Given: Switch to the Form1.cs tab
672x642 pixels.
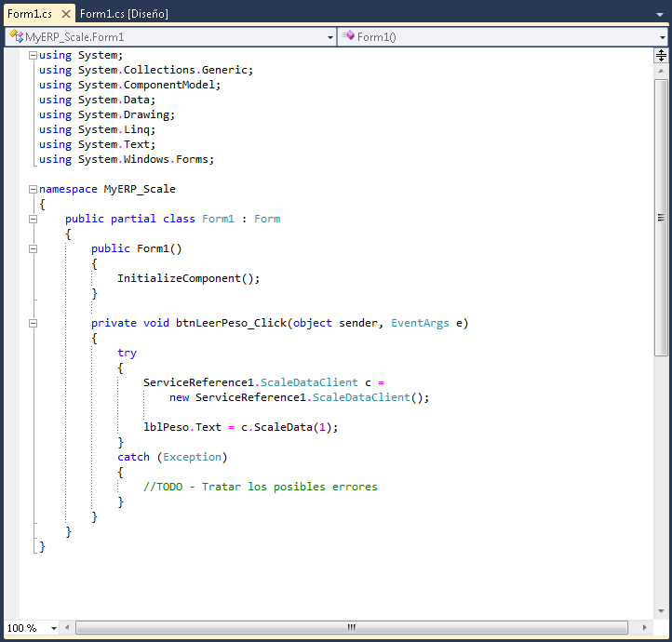Looking at the screenshot, I should click(30, 14).
